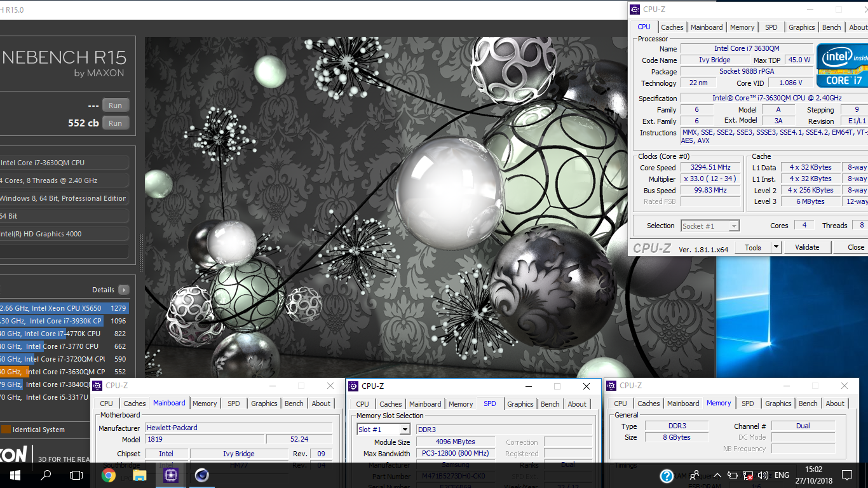The width and height of the screenshot is (868, 488).
Task: Switch to Caches tab in top CPU-Z window
Action: [672, 27]
